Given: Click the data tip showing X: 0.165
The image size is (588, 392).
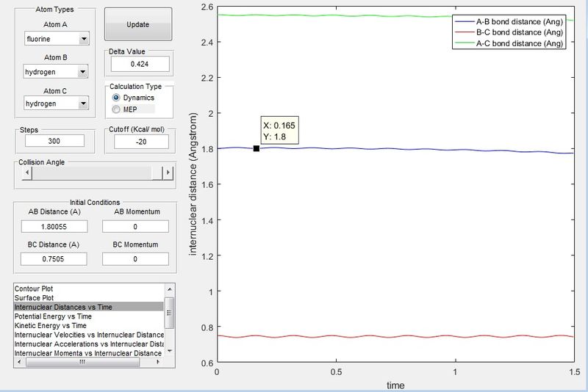Looking at the screenshot, I should [x=279, y=131].
